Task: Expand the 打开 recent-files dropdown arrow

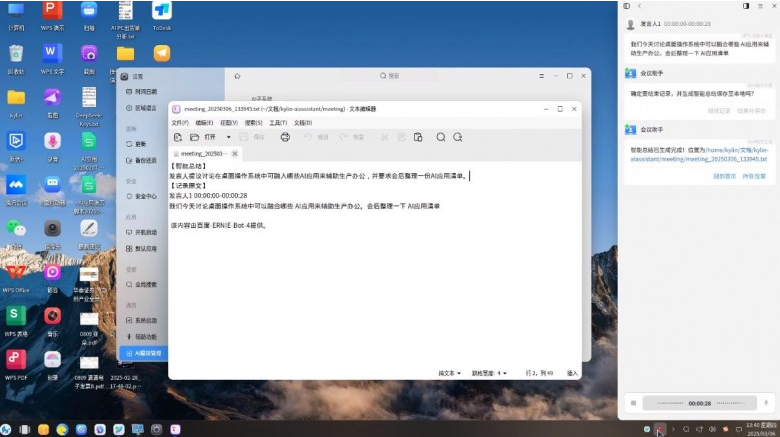Action: tap(228, 137)
